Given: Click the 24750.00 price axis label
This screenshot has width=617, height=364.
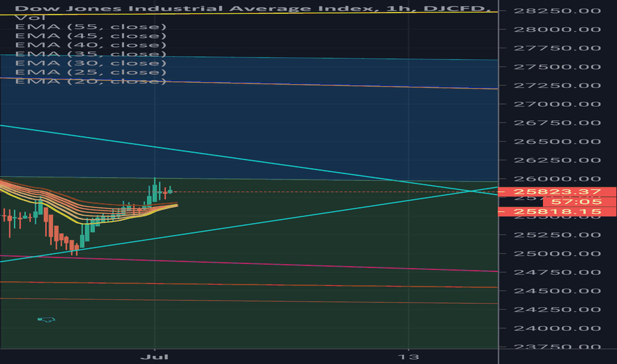Looking at the screenshot, I should pyautogui.click(x=557, y=272).
